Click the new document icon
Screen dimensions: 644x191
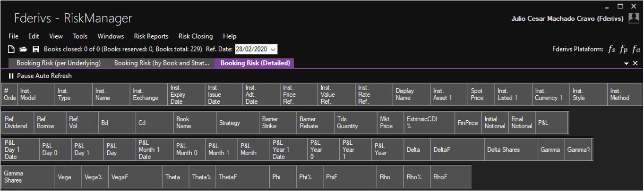[12, 49]
